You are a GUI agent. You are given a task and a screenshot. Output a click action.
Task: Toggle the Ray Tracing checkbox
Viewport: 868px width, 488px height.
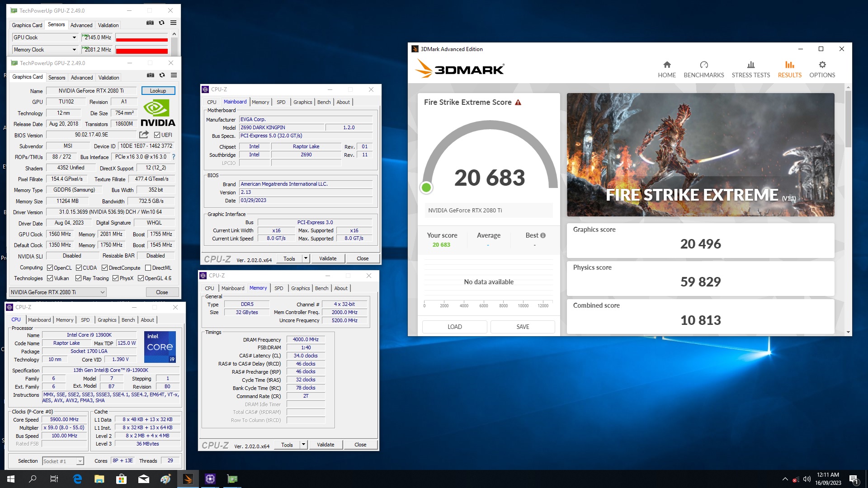[x=79, y=278]
